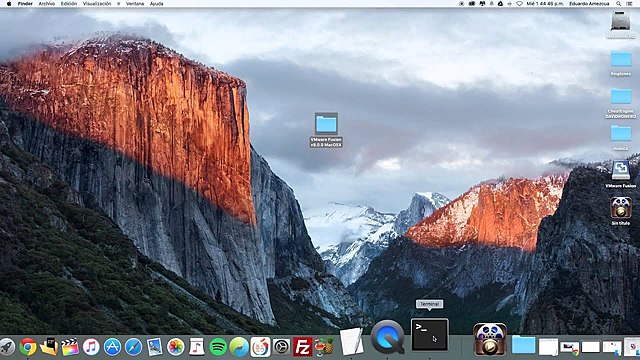Open the Archivo menu

47,4
